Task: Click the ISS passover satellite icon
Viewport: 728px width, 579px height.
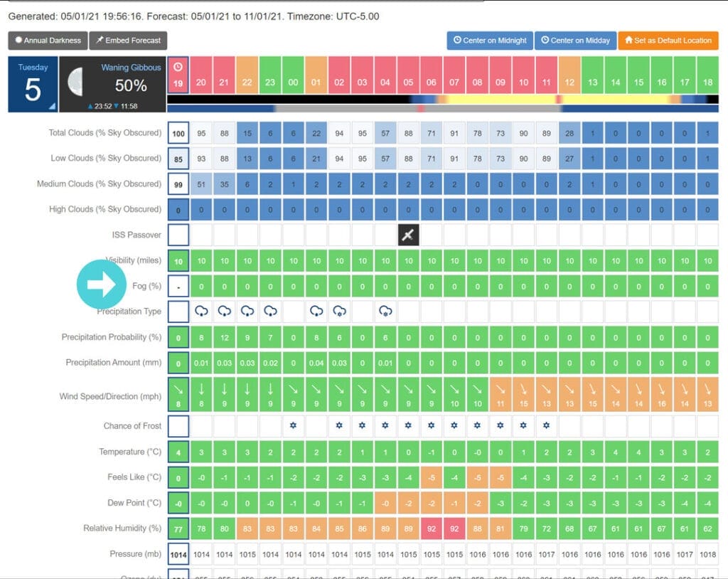Action: coord(408,235)
